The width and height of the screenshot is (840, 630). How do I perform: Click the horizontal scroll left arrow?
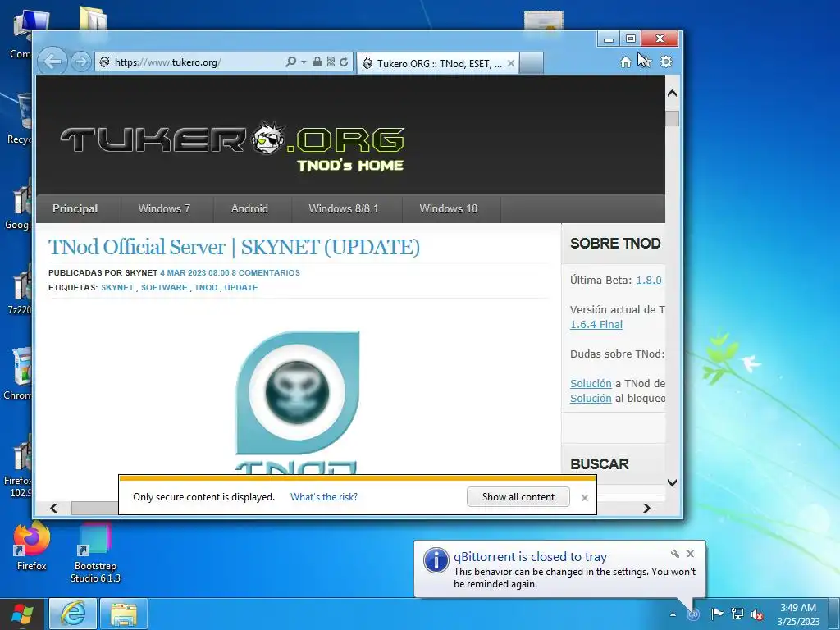coord(53,508)
